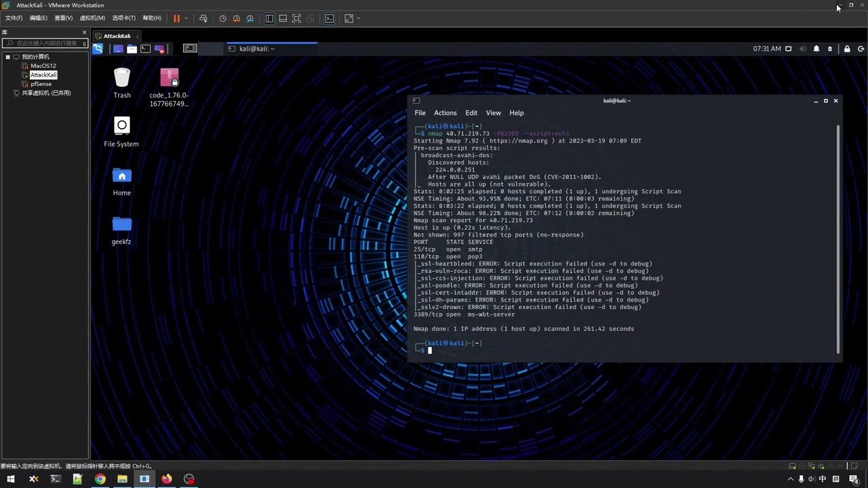Click the stretch guest display icon
The image size is (868, 488).
(349, 18)
